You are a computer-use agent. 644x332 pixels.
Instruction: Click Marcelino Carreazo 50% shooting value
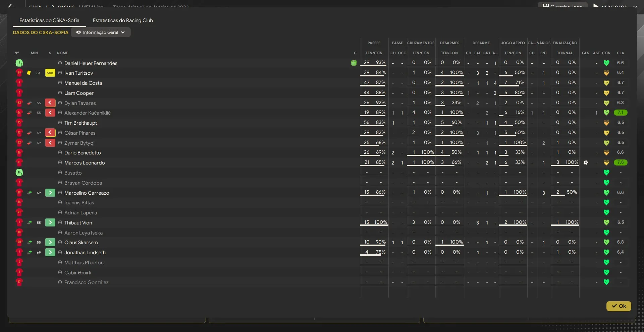pyautogui.click(x=572, y=192)
